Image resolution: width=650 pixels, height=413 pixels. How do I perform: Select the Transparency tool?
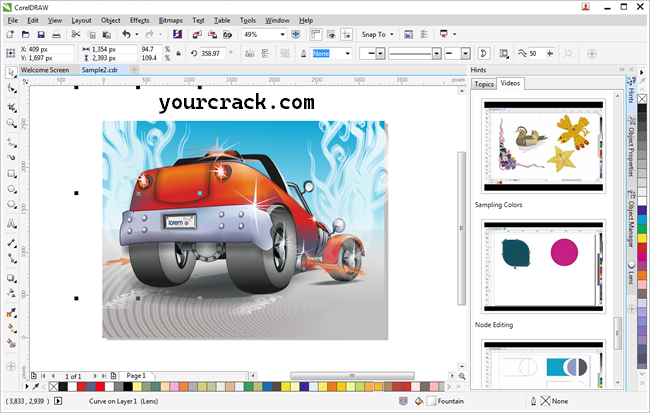click(11, 293)
